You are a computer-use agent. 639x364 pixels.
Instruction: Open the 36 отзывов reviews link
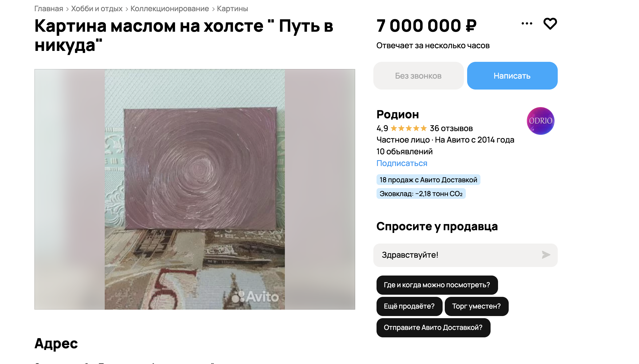click(451, 128)
